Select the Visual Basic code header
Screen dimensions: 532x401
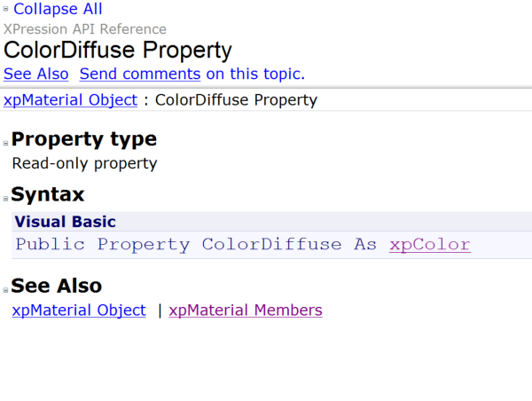pos(66,222)
